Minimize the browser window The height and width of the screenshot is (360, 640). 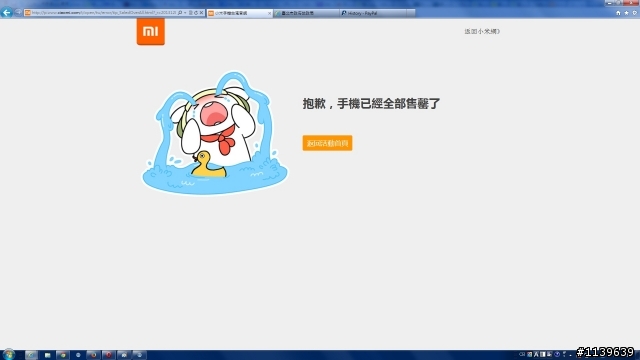pyautogui.click(x=610, y=2)
